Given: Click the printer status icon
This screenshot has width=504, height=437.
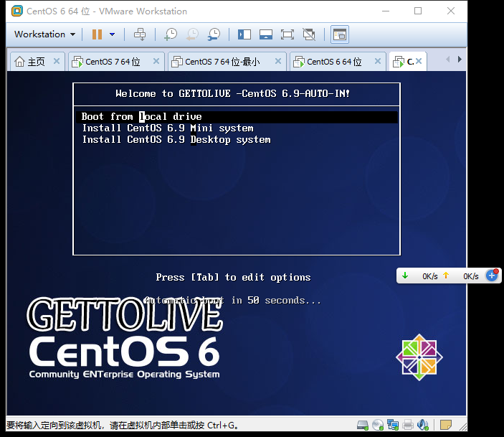Looking at the screenshot, I should click(x=408, y=425).
